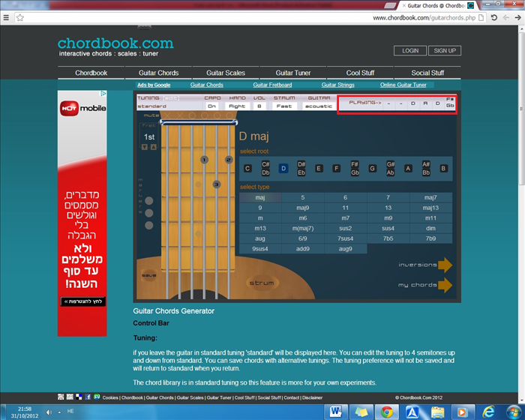Click the HOT mobile ad banner

coord(82,213)
